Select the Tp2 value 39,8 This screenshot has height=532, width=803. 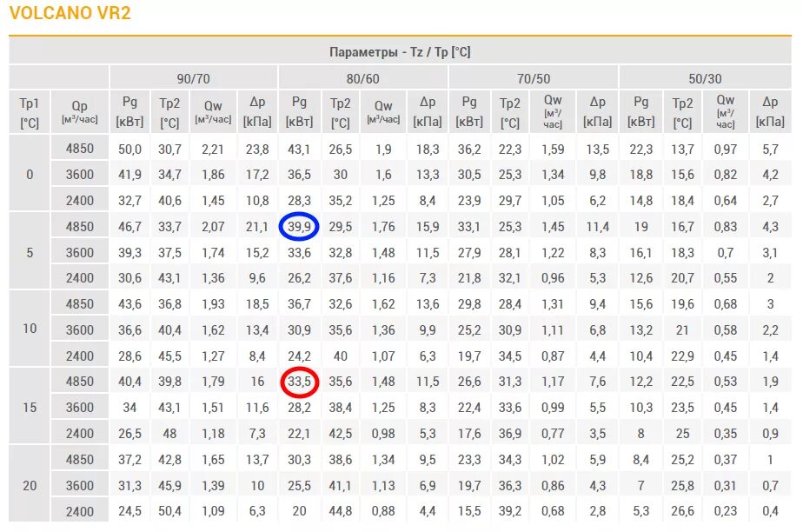click(169, 382)
